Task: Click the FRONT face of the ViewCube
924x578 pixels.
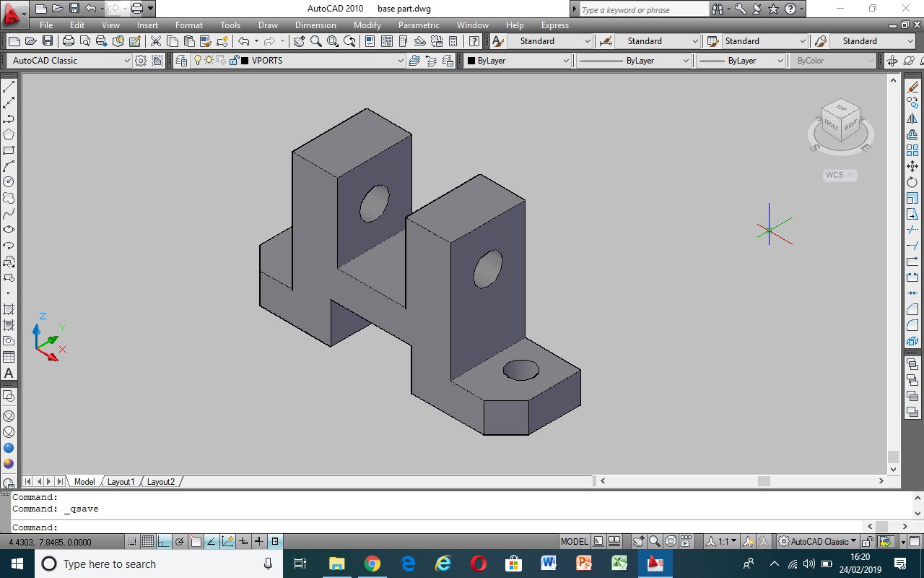Action: point(832,124)
